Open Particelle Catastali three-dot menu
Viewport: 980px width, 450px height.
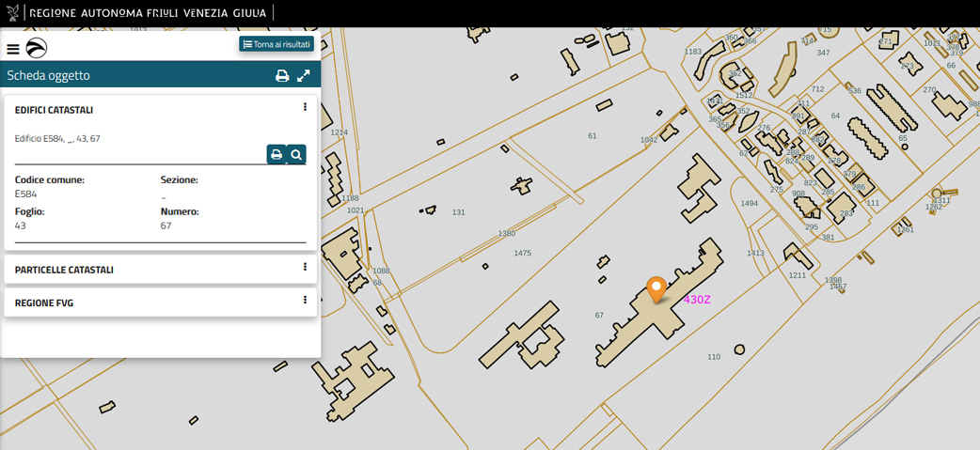pyautogui.click(x=305, y=268)
